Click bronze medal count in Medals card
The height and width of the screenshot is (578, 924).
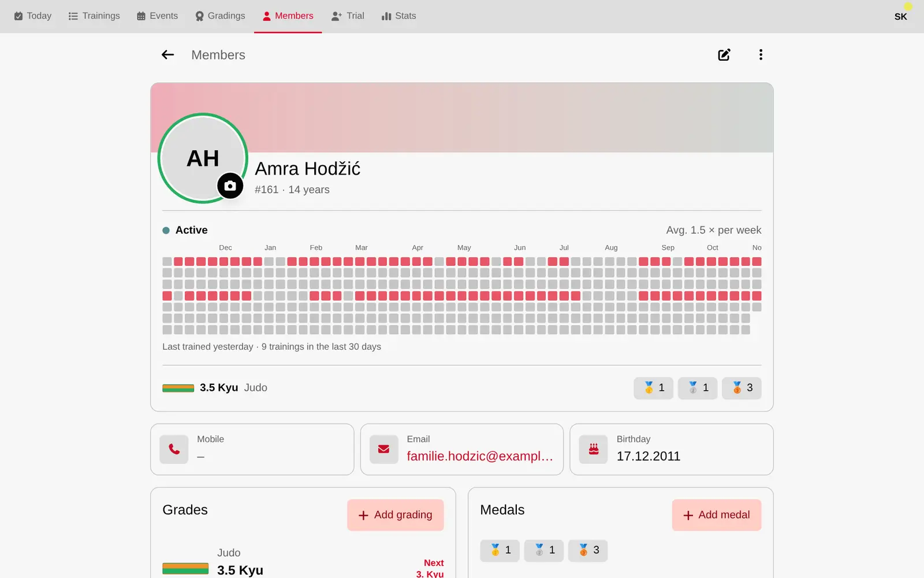point(588,550)
